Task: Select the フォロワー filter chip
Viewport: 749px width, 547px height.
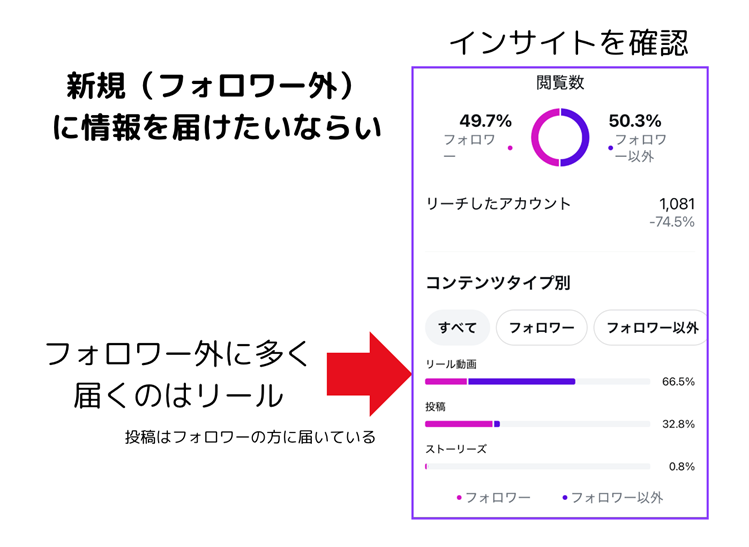Action: point(541,328)
